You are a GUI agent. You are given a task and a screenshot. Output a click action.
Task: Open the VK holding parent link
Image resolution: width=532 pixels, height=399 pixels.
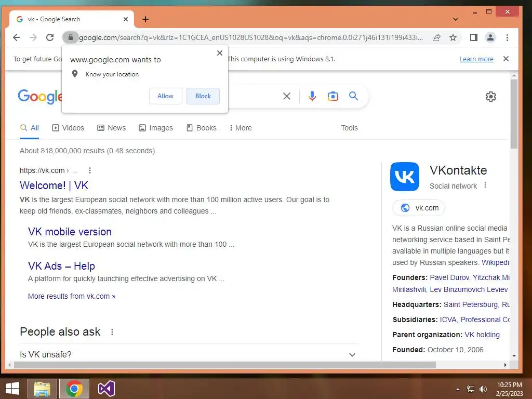tap(482, 335)
